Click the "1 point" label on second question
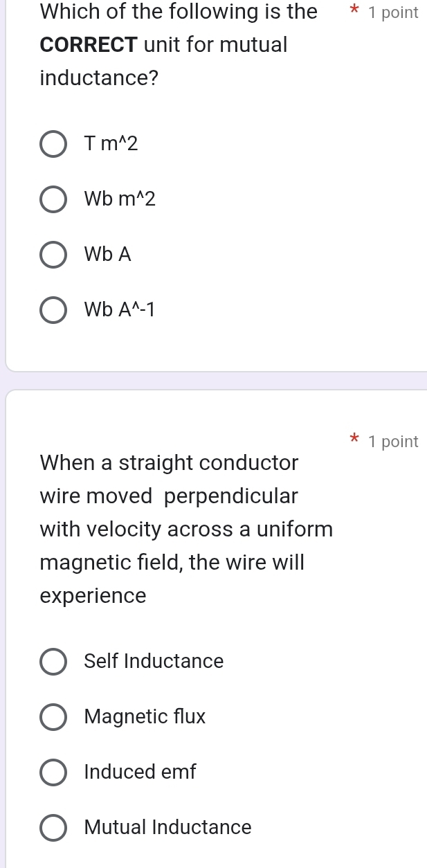 pyautogui.click(x=393, y=442)
